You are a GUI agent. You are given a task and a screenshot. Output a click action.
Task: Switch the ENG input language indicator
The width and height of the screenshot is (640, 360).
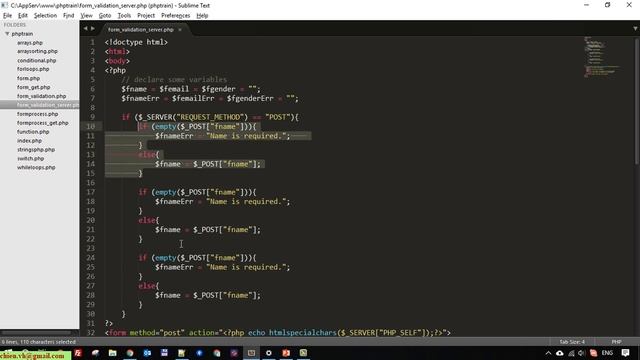[607, 353]
